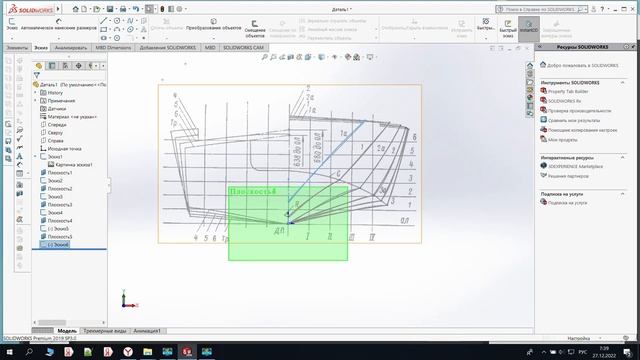This screenshot has width=640, height=360.
Task: Click Смещение объектов offset entities tool
Action: 255,29
